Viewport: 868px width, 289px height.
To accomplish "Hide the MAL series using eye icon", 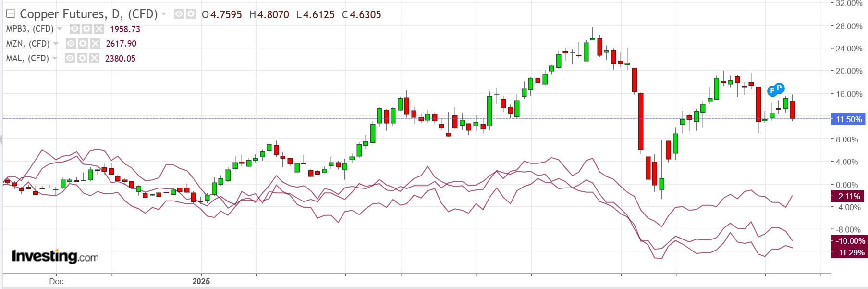I will pos(70,58).
